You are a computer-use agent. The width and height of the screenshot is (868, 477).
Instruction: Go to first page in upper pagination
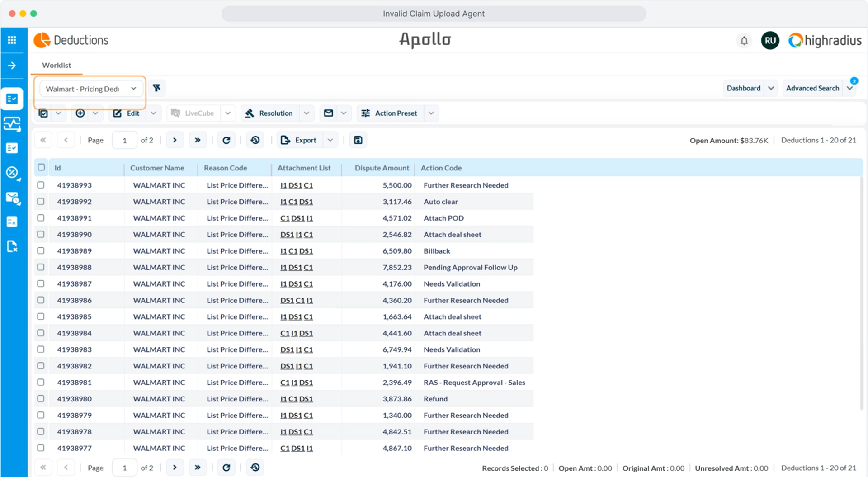(x=43, y=140)
